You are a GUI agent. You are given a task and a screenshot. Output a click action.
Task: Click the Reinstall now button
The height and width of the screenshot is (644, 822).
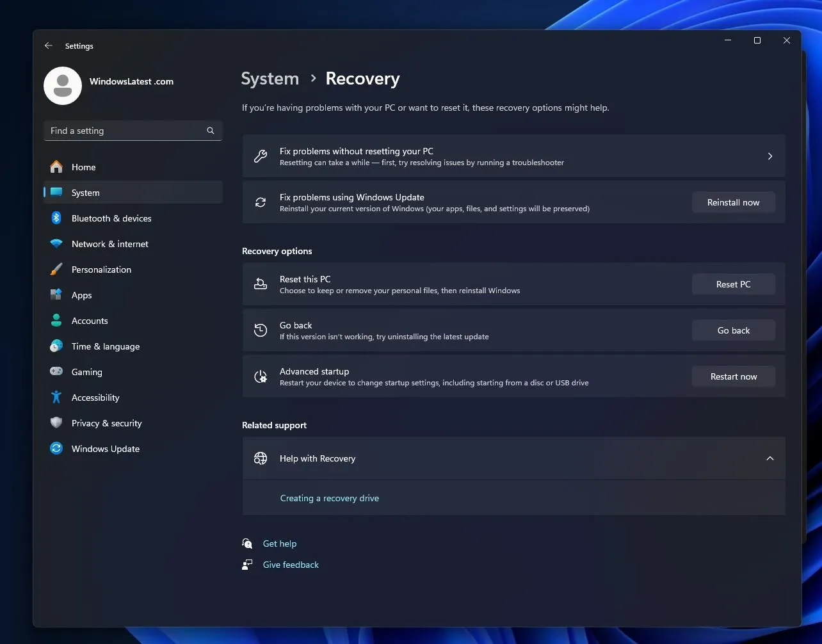pyautogui.click(x=733, y=202)
